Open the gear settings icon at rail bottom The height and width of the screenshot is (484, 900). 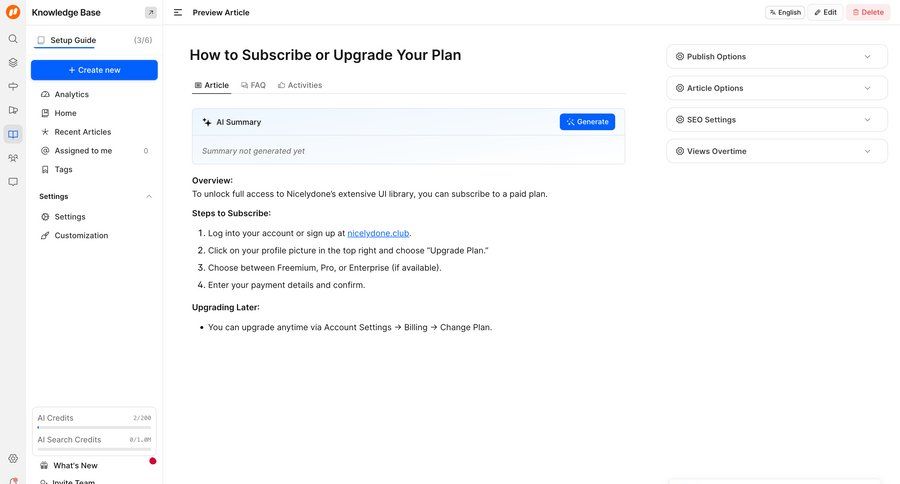pos(13,458)
